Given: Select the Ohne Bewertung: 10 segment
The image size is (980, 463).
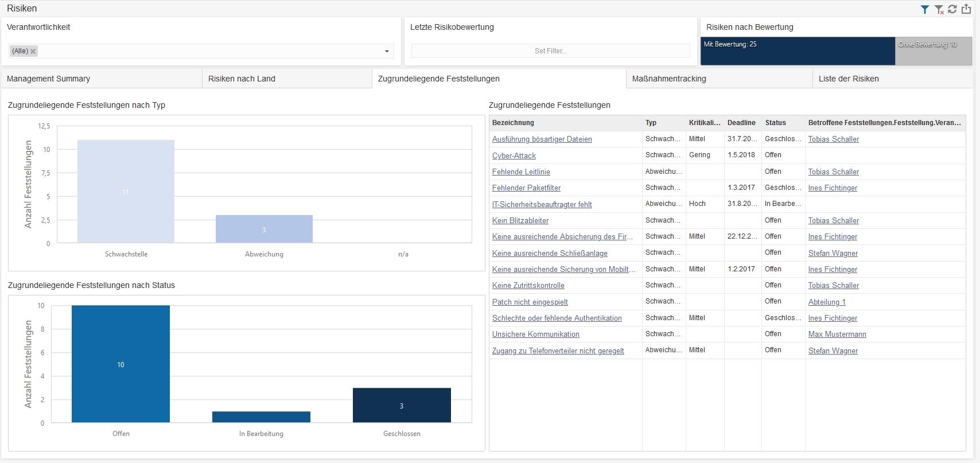Looking at the screenshot, I should [933, 51].
